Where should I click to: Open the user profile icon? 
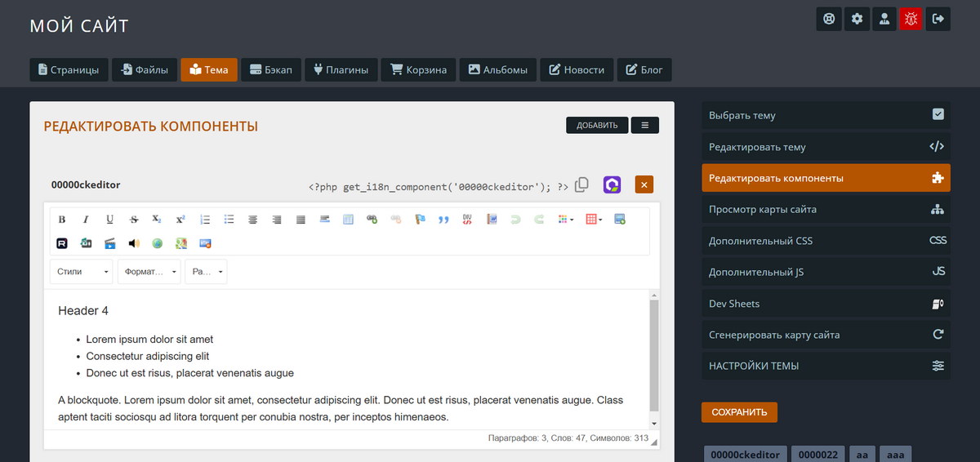point(884,19)
